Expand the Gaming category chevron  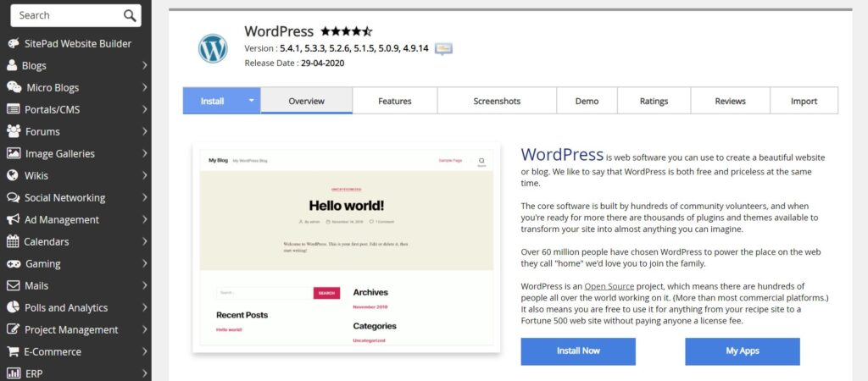coord(144,264)
